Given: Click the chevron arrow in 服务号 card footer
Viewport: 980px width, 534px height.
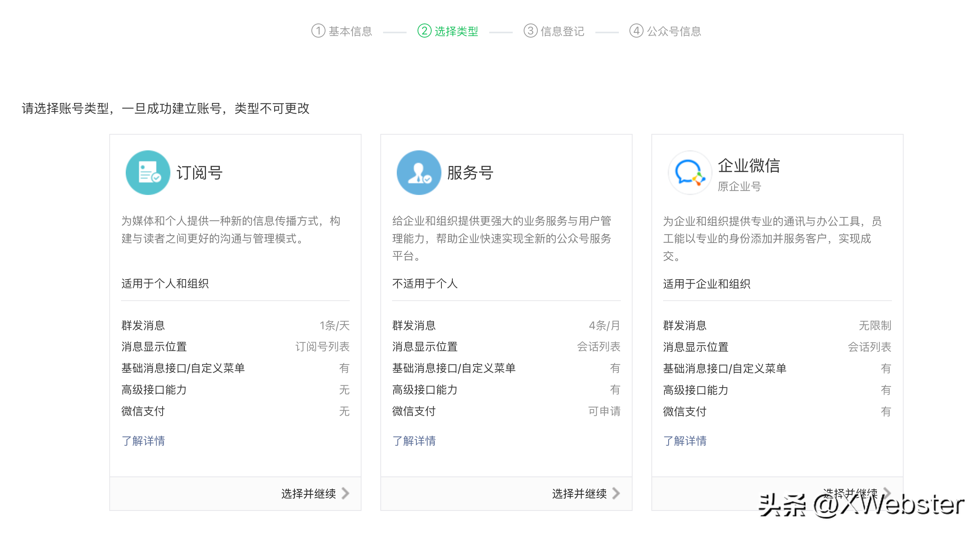Looking at the screenshot, I should 616,493.
